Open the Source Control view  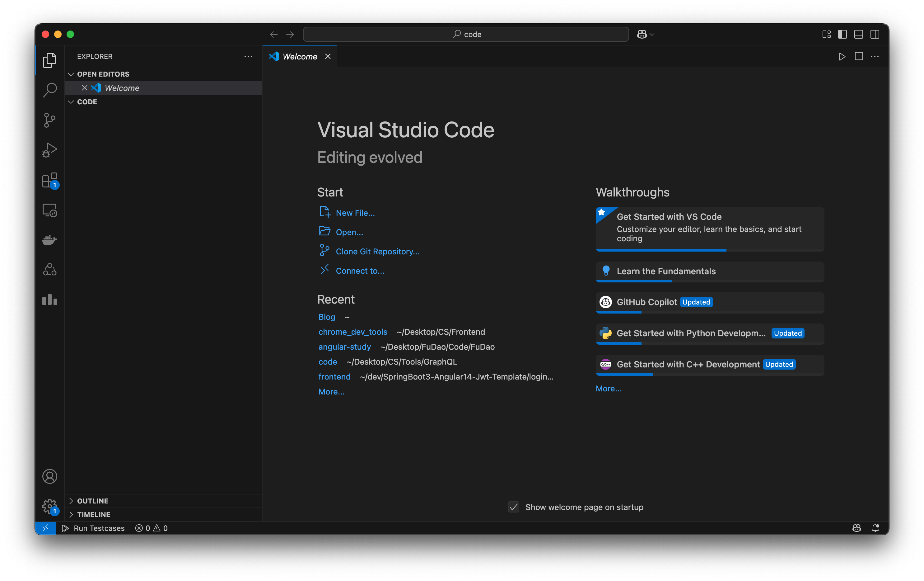pos(49,120)
